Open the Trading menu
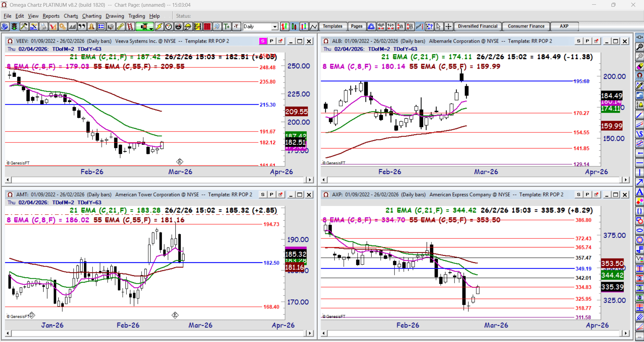Viewport: 644px width, 342px height. tap(137, 16)
